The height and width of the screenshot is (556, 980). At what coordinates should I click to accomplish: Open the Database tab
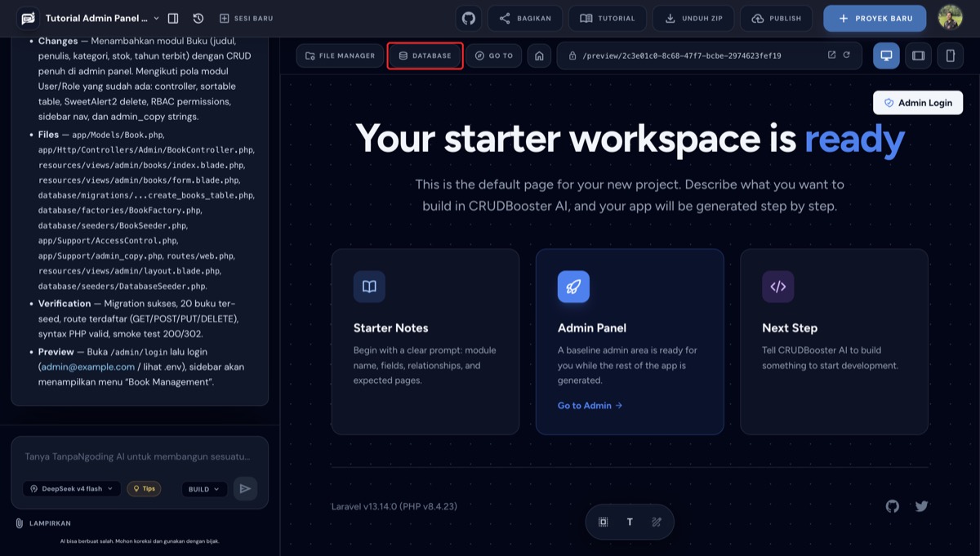pyautogui.click(x=425, y=56)
